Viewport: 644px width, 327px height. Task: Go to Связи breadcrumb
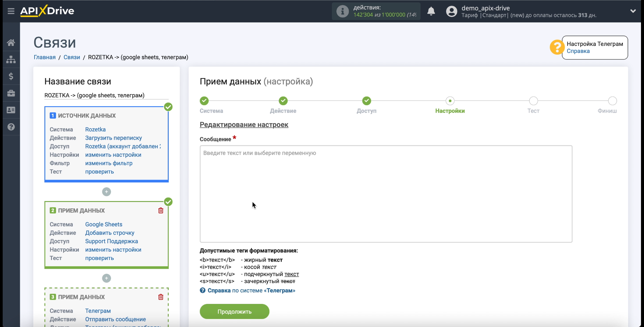[72, 57]
